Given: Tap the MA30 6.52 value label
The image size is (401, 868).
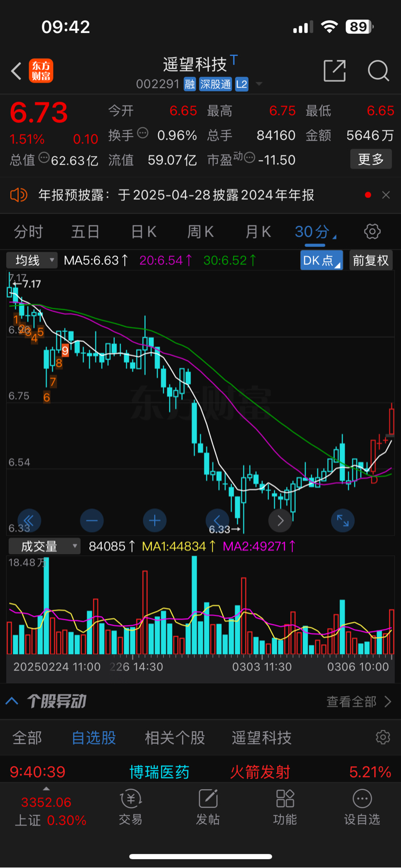Looking at the screenshot, I should 230,260.
